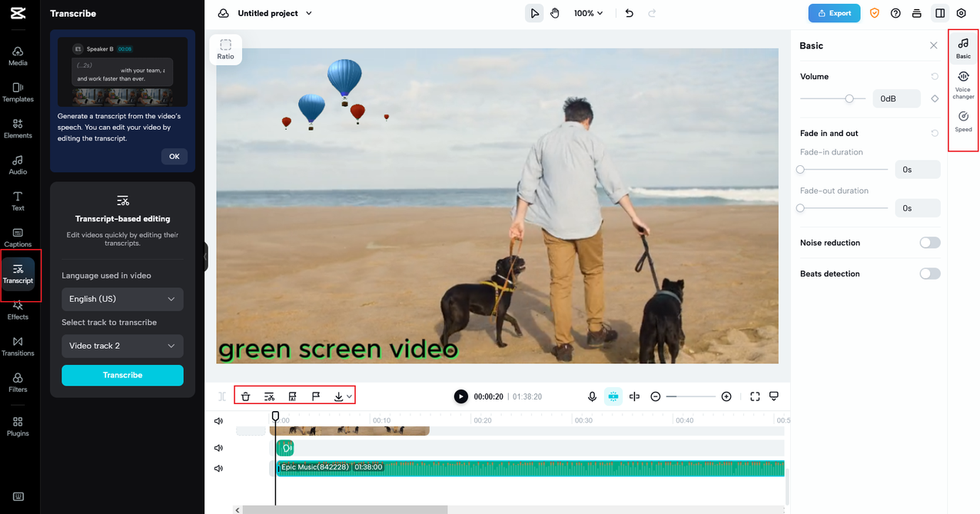
Task: Open the Ratio button
Action: 225,49
